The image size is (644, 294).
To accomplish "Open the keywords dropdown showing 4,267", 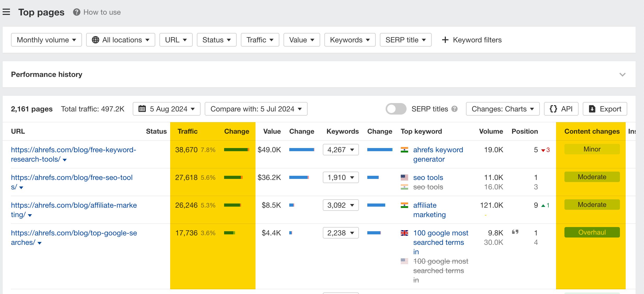I will point(340,150).
